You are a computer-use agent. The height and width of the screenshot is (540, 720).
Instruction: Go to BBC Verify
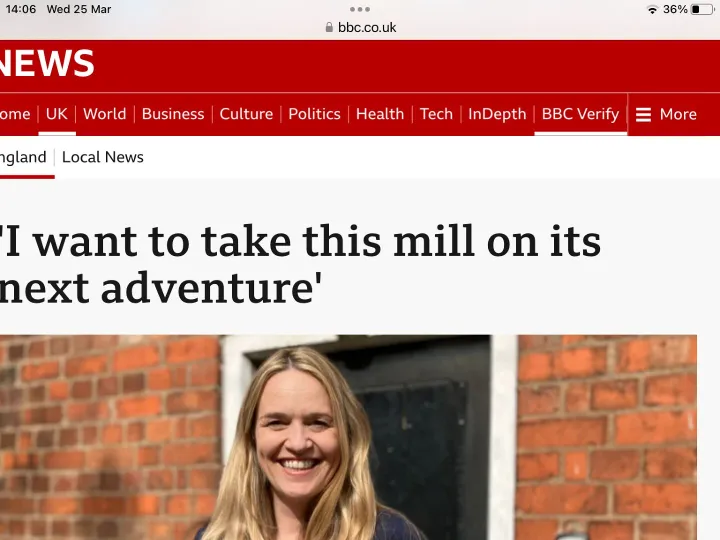point(580,114)
